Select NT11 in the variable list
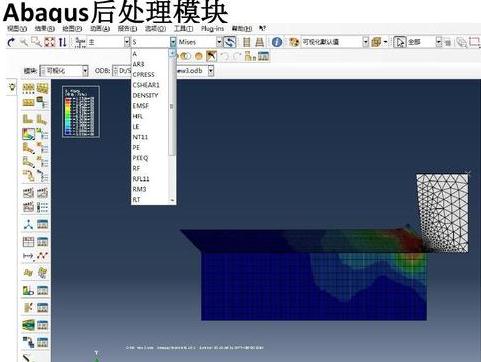Image resolution: width=481 pixels, height=362 pixels. tap(140, 137)
